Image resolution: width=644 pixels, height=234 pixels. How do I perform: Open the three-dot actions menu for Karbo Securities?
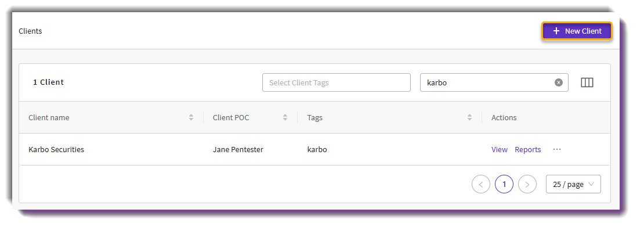pyautogui.click(x=557, y=149)
